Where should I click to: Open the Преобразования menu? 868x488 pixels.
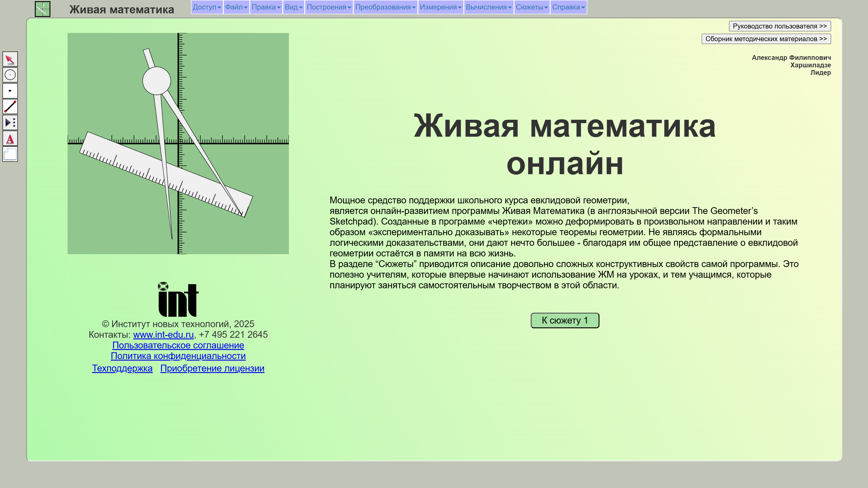click(385, 7)
